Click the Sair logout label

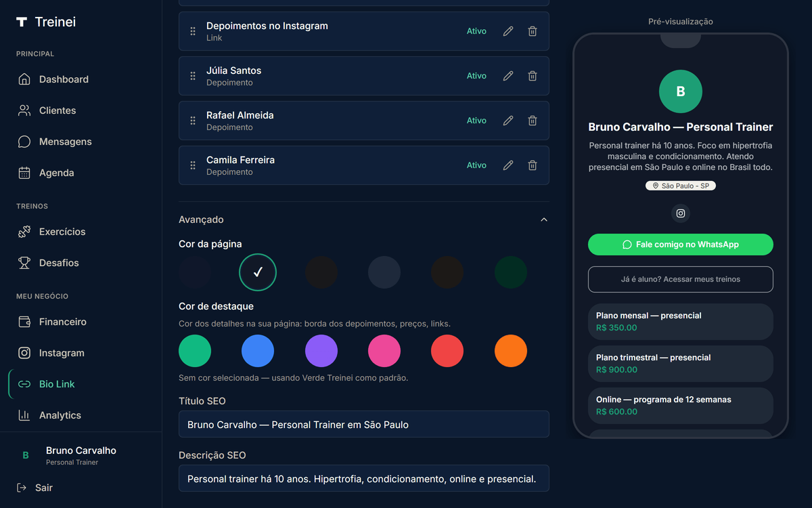(x=44, y=488)
